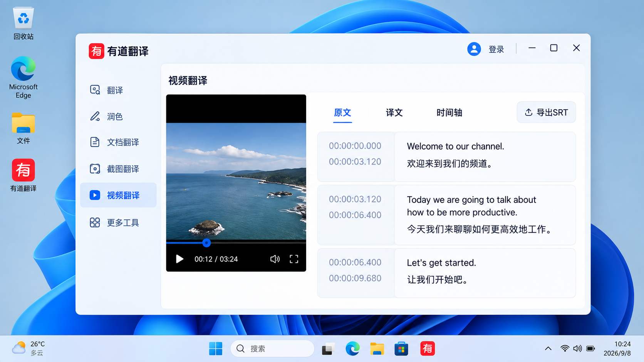Open the Recycle Bin desktop icon
This screenshot has width=644, height=362.
(x=23, y=23)
